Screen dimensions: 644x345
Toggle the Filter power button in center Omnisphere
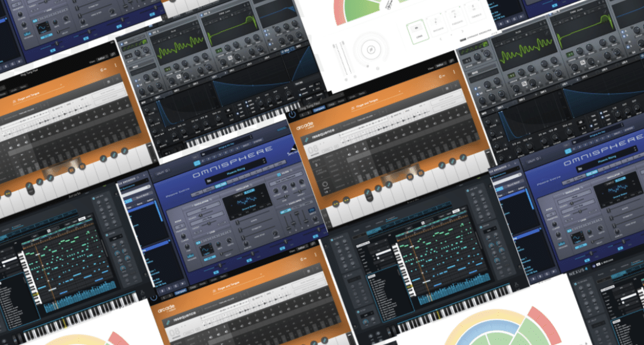[279, 175]
